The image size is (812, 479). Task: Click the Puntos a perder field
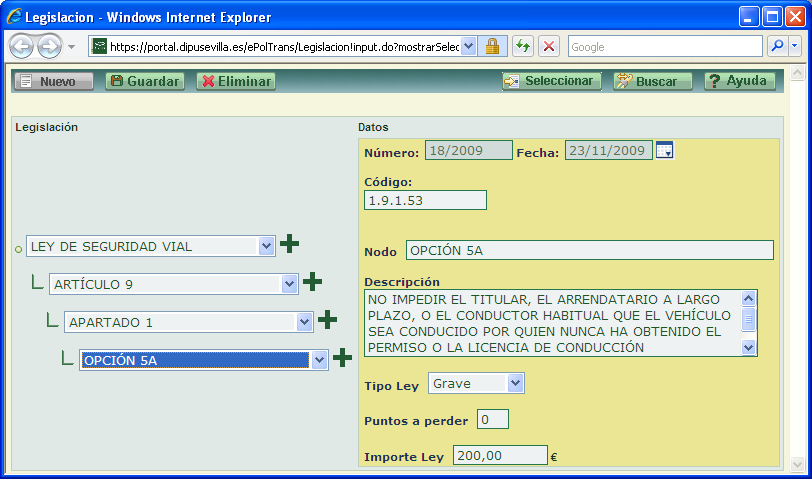tap(492, 419)
